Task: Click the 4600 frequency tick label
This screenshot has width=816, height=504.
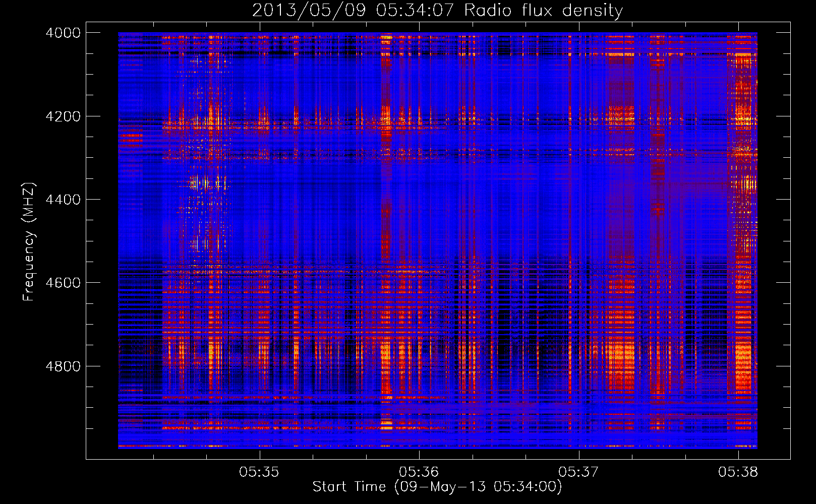Action: (x=63, y=283)
